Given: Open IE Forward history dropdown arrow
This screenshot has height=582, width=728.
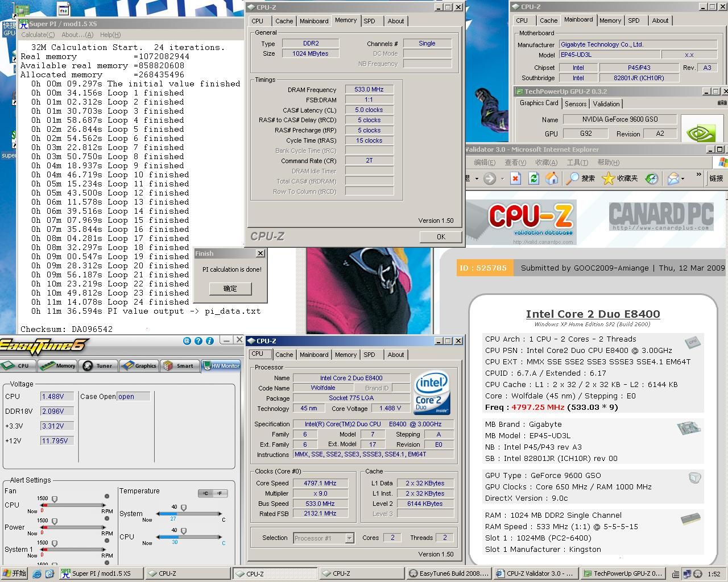Looking at the screenshot, I should pyautogui.click(x=502, y=178).
